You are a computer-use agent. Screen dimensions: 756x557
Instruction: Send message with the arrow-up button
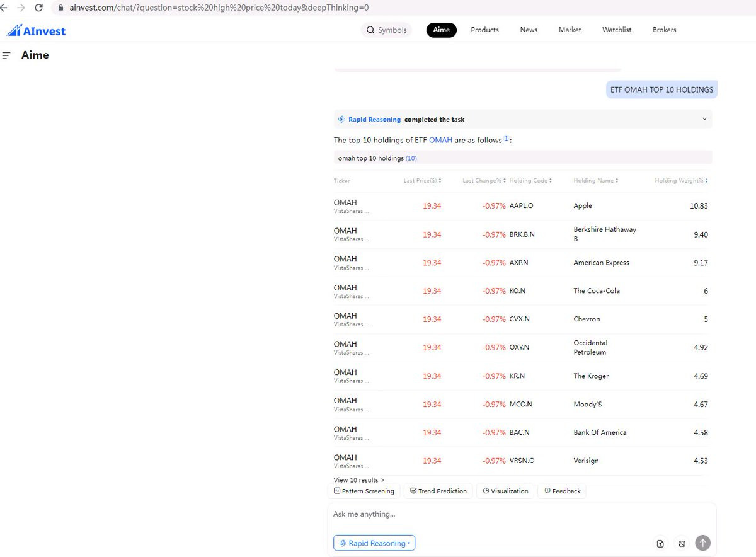click(x=702, y=543)
